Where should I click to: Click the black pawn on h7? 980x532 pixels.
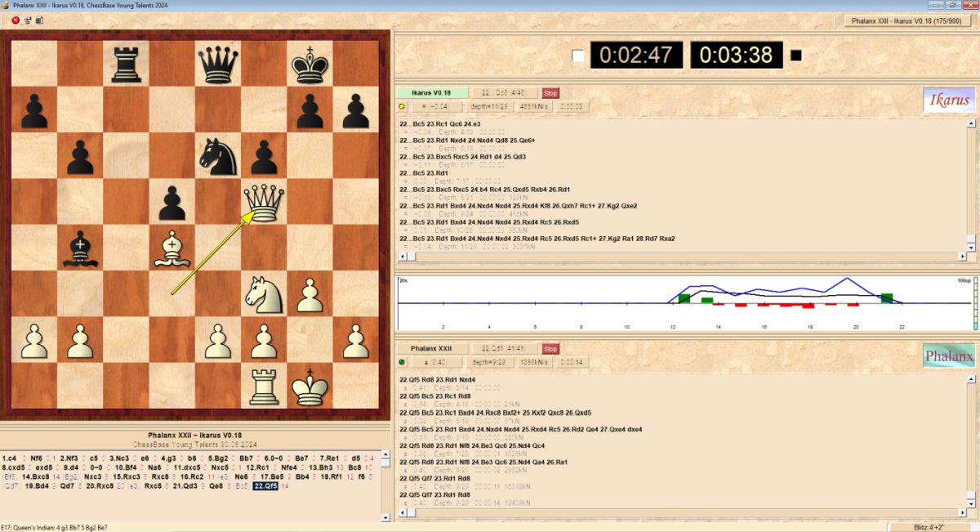(356, 110)
